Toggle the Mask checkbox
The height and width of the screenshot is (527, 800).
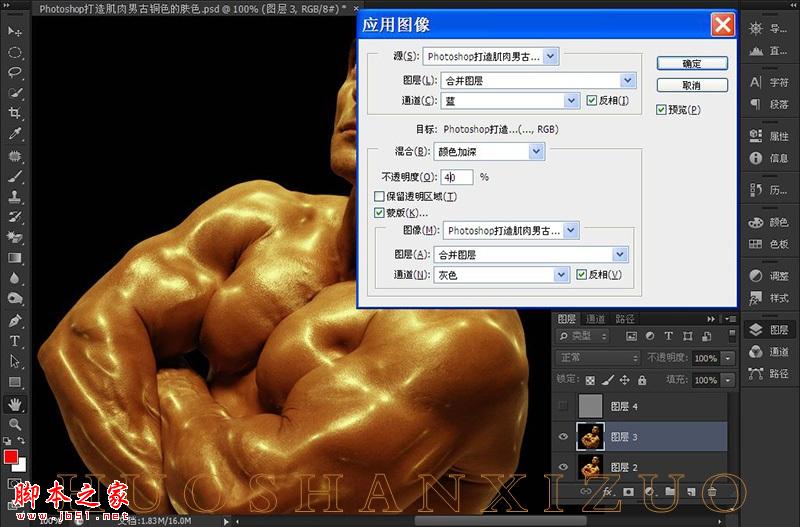pos(379,212)
